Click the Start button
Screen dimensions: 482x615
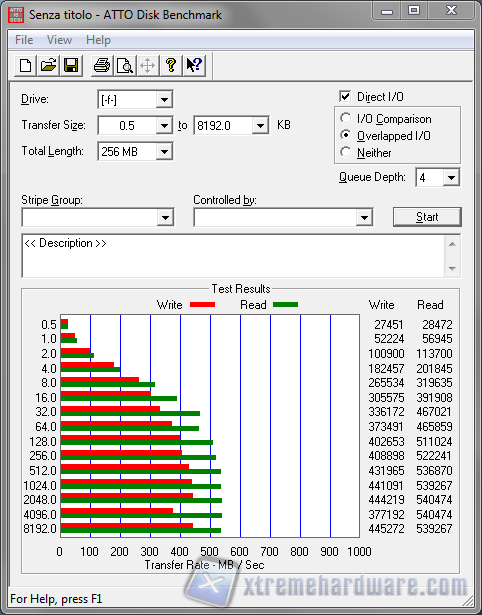pyautogui.click(x=427, y=217)
